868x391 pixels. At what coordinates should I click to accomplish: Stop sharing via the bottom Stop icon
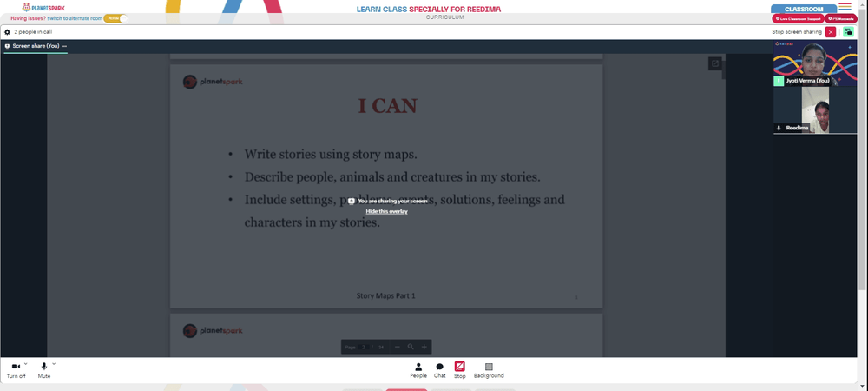459,370
